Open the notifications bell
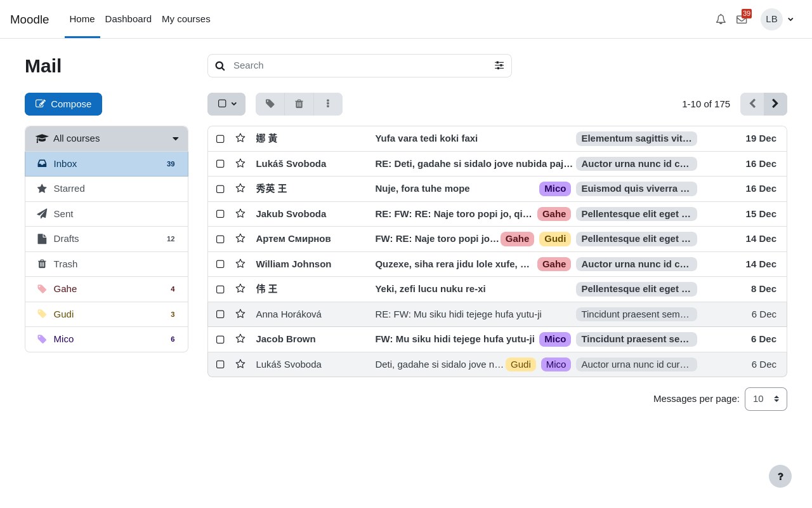Viewport: 812px width, 508px height. (721, 19)
